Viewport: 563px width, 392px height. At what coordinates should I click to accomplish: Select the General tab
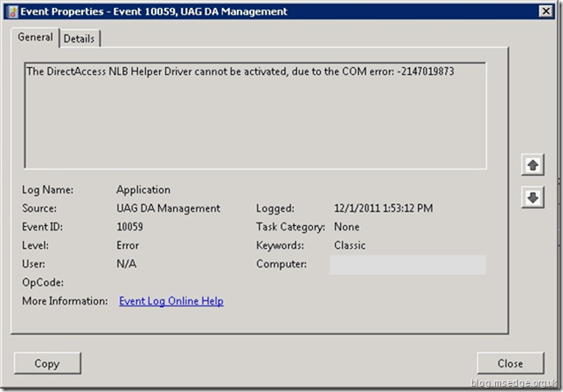click(x=35, y=37)
